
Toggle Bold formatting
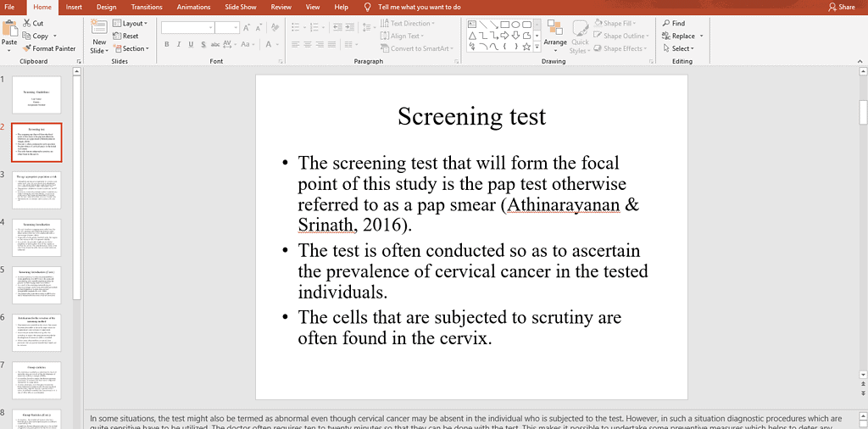167,44
